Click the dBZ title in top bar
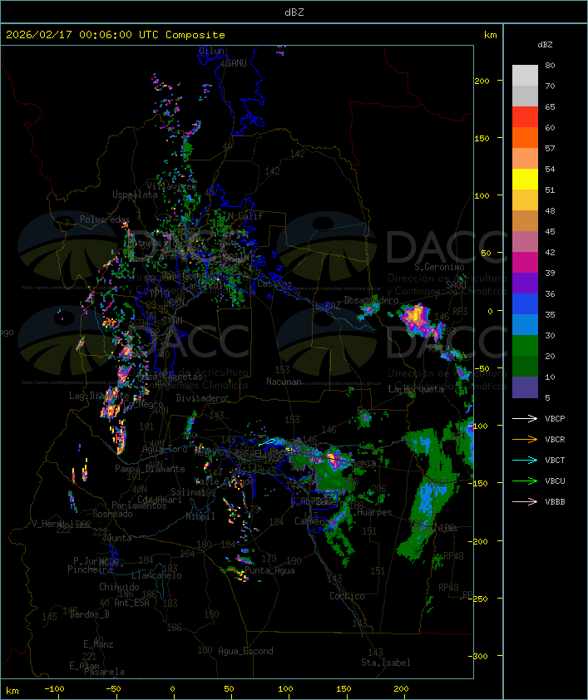588x700 pixels. pyautogui.click(x=294, y=12)
